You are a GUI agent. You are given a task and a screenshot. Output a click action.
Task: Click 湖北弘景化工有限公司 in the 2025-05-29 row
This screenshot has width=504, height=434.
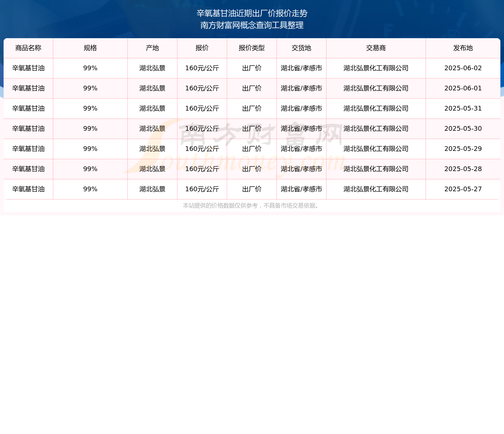tap(376, 149)
